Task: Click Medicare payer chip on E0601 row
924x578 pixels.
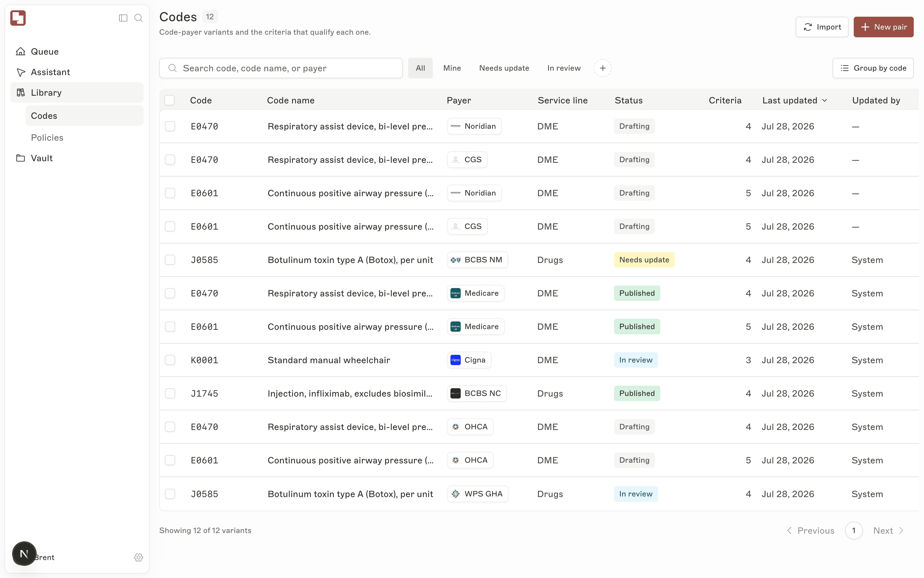Action: point(476,327)
